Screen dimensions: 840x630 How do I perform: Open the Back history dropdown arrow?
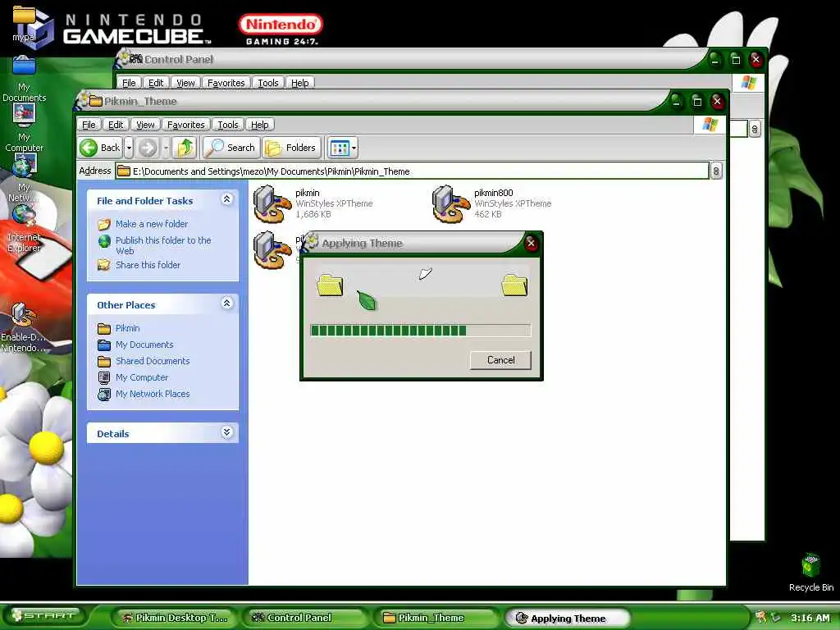pyautogui.click(x=129, y=148)
